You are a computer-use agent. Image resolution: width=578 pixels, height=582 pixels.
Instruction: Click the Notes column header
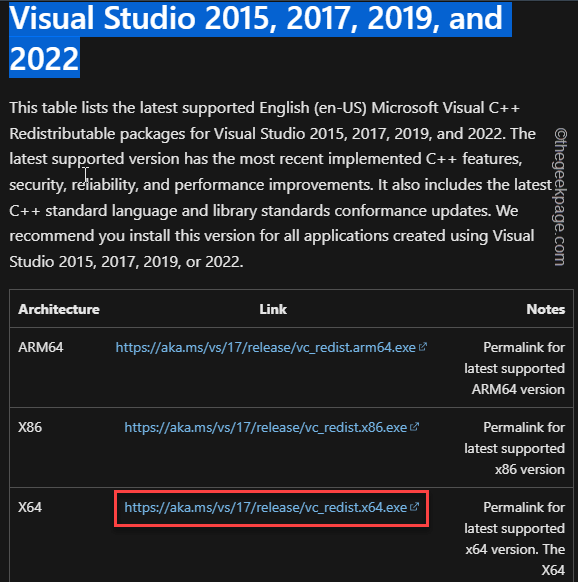546,309
